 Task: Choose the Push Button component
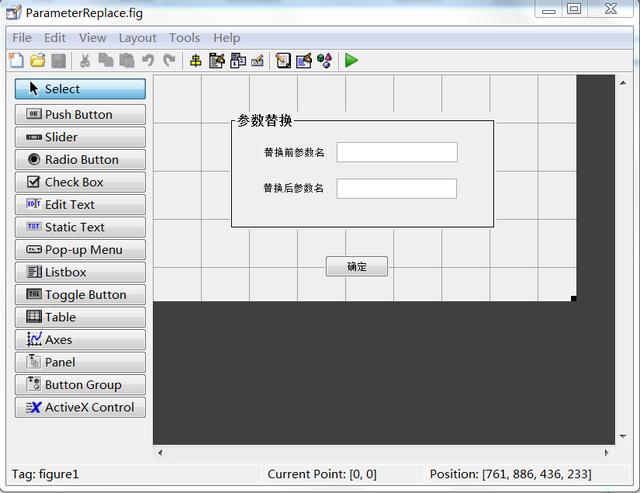point(80,114)
